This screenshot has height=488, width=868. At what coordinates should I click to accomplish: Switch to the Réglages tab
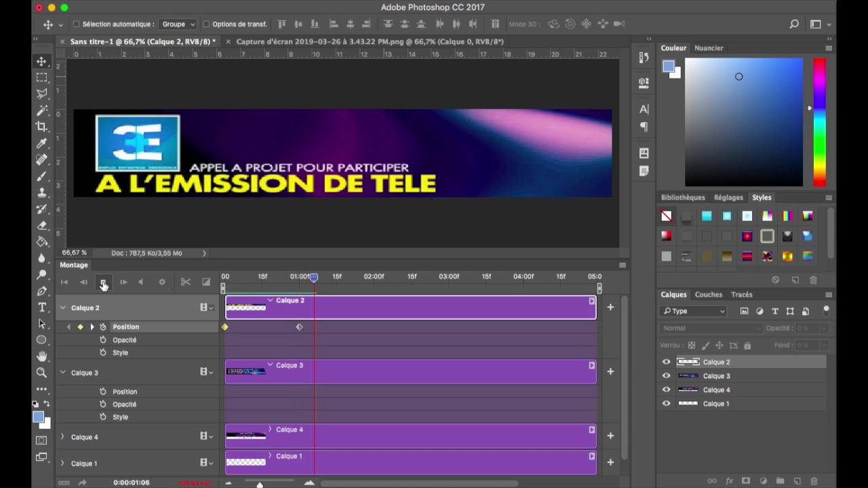coord(728,197)
